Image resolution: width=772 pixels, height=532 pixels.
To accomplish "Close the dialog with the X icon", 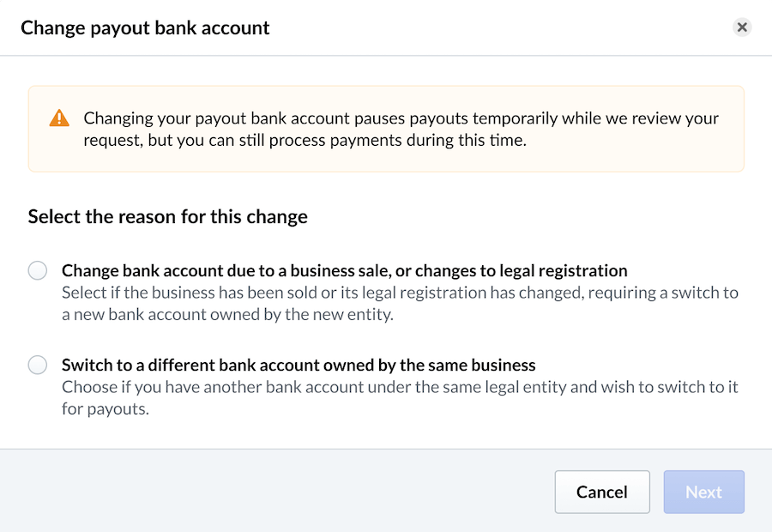I will click(742, 27).
